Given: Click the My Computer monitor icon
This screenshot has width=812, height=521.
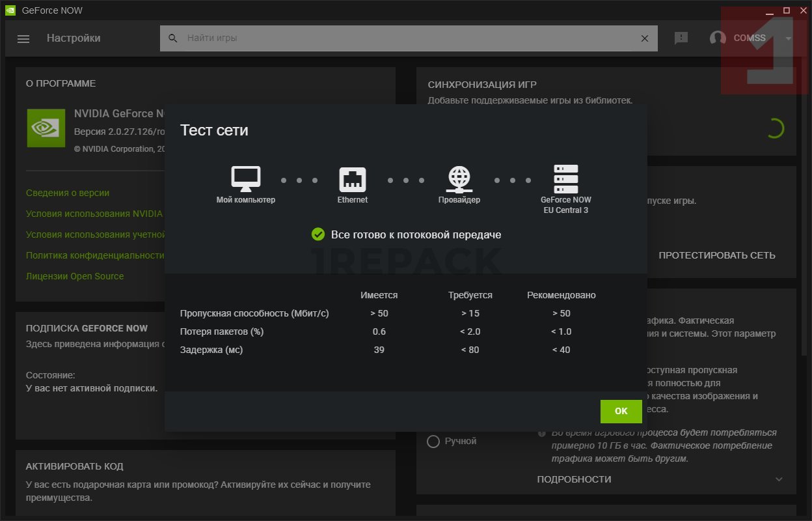Looking at the screenshot, I should coord(246,178).
